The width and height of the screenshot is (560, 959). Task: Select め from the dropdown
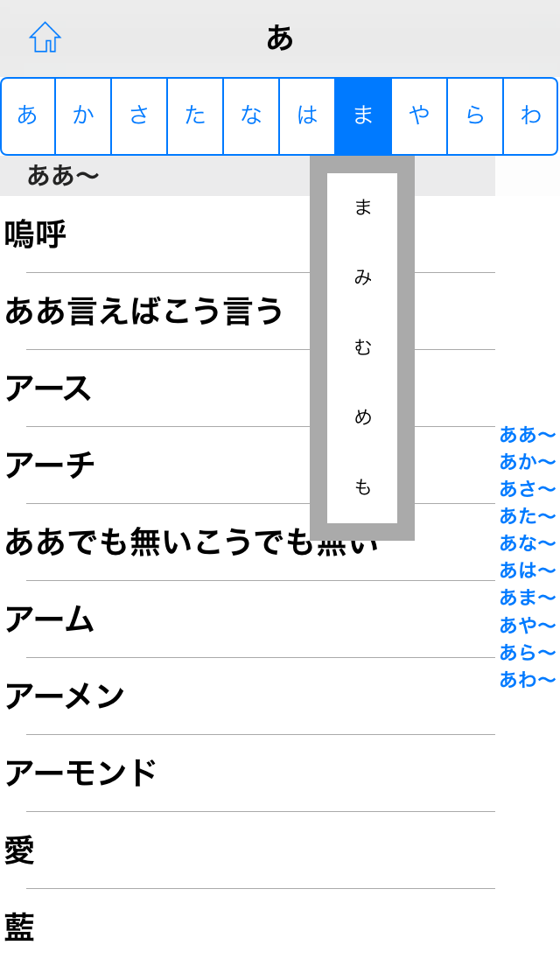pos(362,417)
